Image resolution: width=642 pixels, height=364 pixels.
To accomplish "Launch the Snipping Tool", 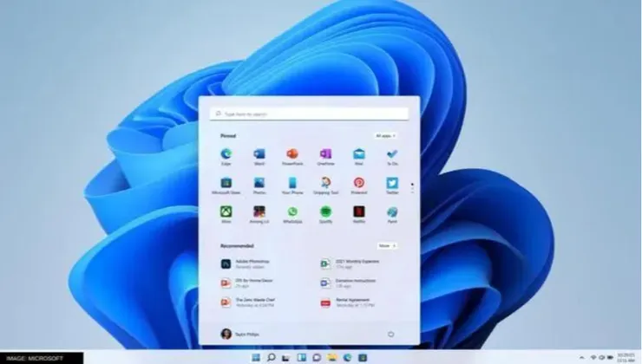I will pos(325,185).
